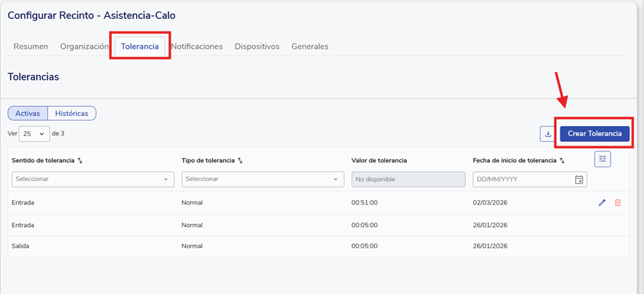
Task: Open the Generales tab
Action: coord(310,47)
